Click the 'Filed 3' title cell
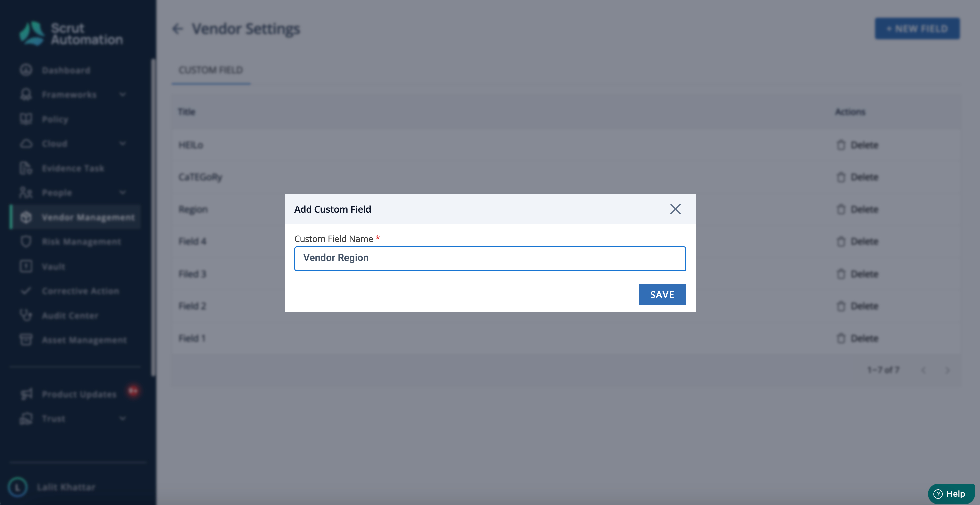 pyautogui.click(x=192, y=274)
